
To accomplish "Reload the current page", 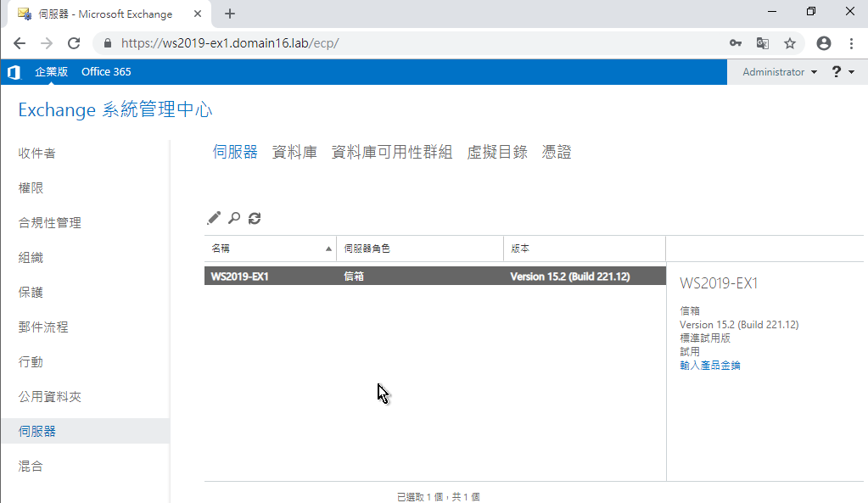I will tap(74, 43).
